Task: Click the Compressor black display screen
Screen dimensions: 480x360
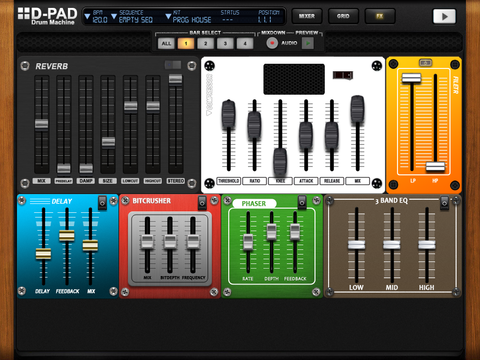Action: [294, 79]
